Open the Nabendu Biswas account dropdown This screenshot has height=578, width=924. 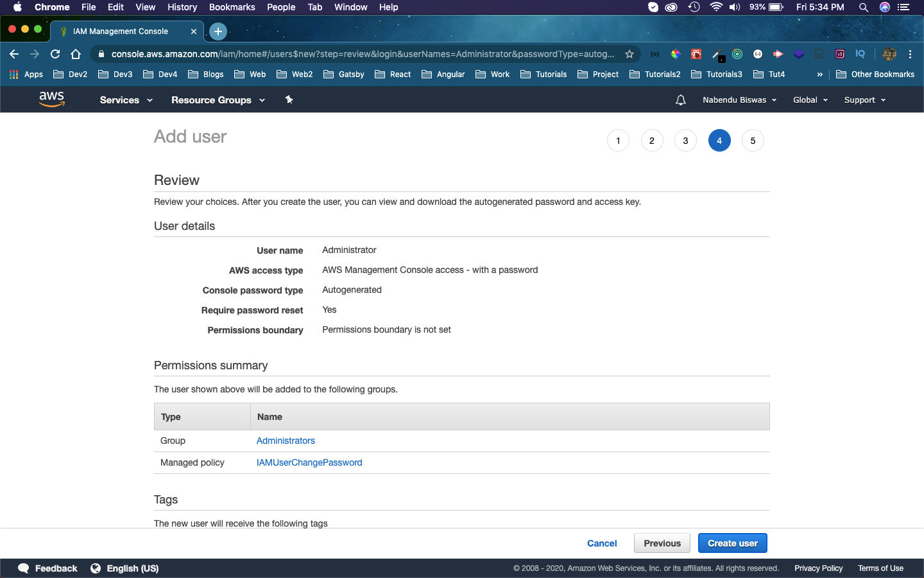coord(740,100)
